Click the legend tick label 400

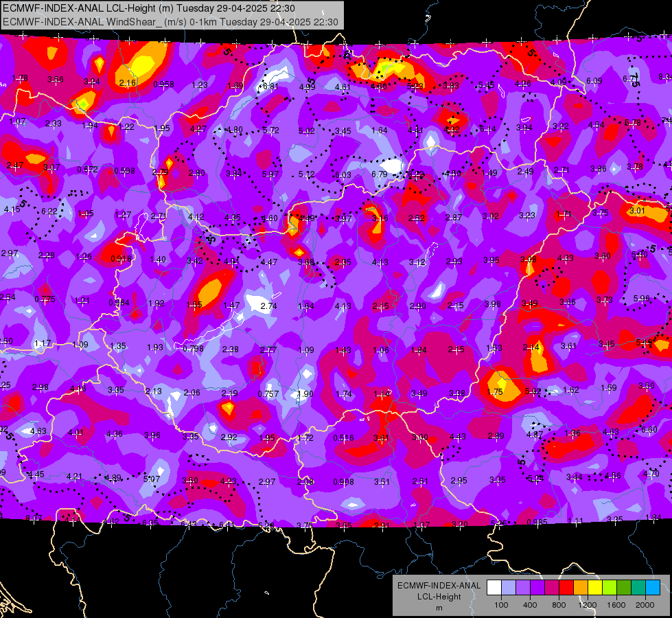530,605
